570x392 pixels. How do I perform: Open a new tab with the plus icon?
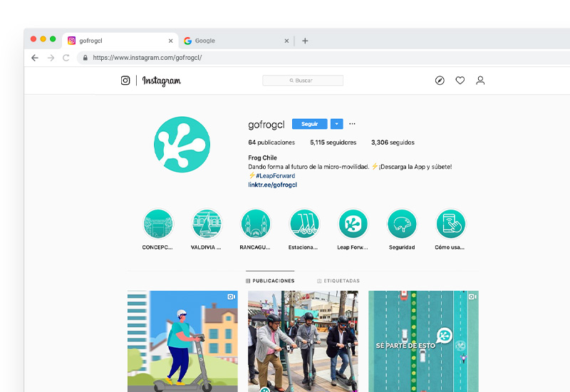305,41
